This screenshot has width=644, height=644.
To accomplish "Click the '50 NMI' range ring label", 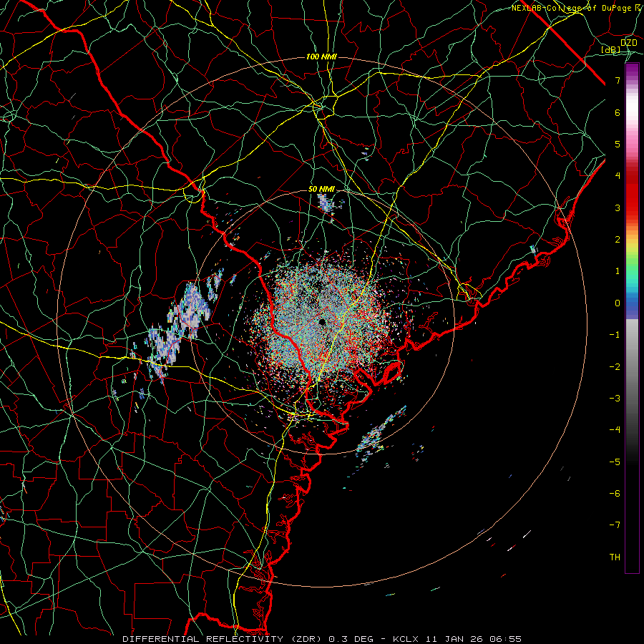I will pyautogui.click(x=321, y=189).
